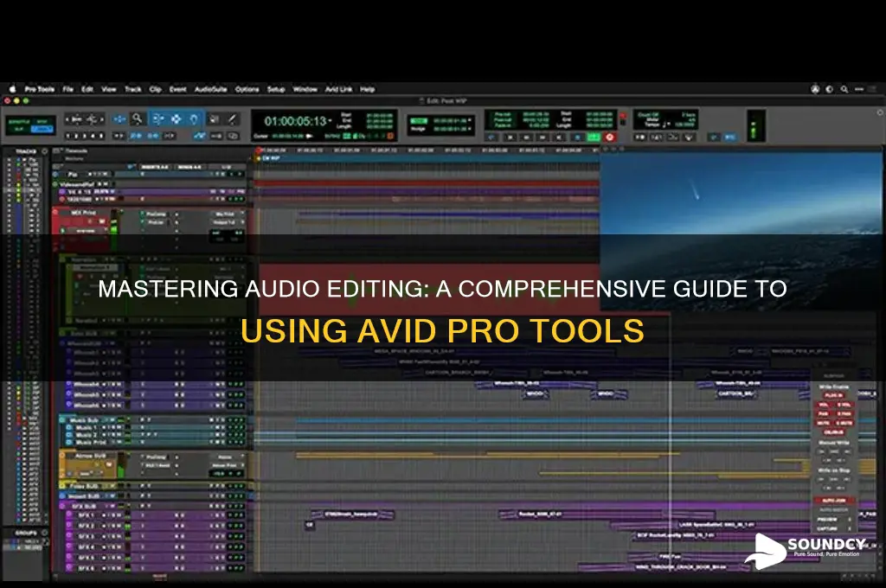
Task: Select the first clip on SFX 1
Action: pos(352,514)
